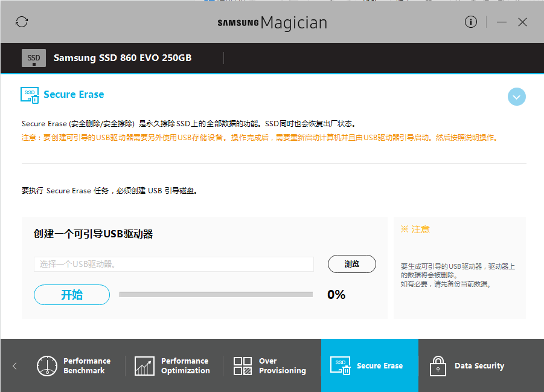This screenshot has width=544, height=392.
Task: Click the Secure Erase header icon
Action: point(30,95)
